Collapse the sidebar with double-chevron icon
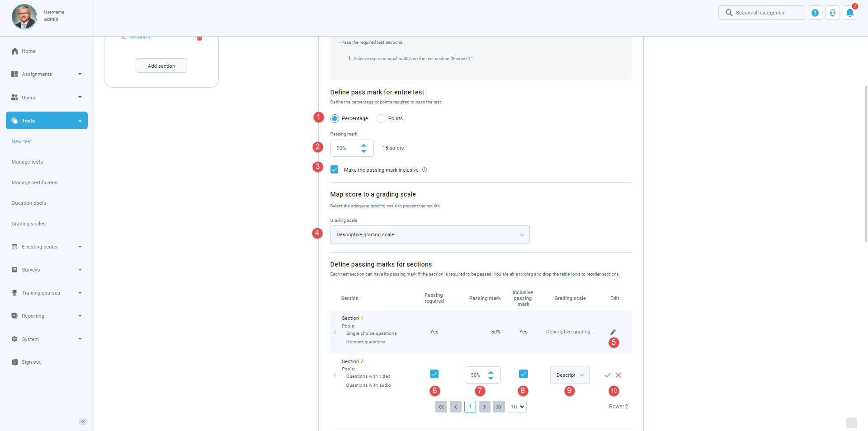This screenshot has width=868, height=431. pyautogui.click(x=83, y=422)
